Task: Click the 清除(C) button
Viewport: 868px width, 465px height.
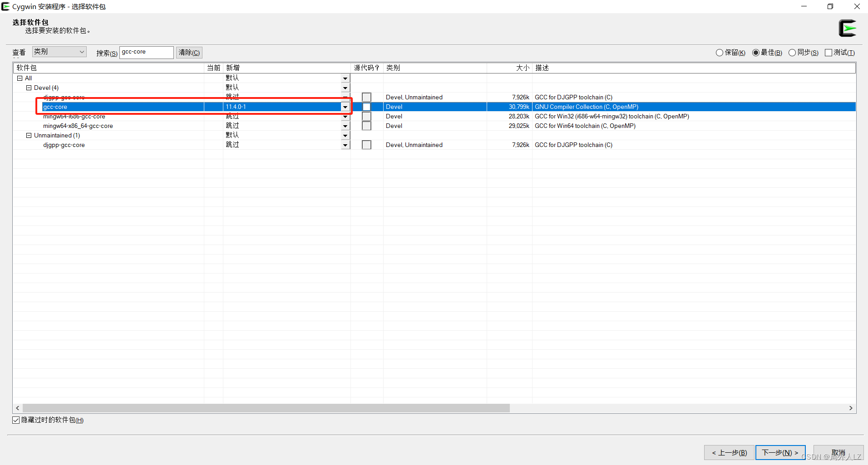Action: [x=189, y=53]
